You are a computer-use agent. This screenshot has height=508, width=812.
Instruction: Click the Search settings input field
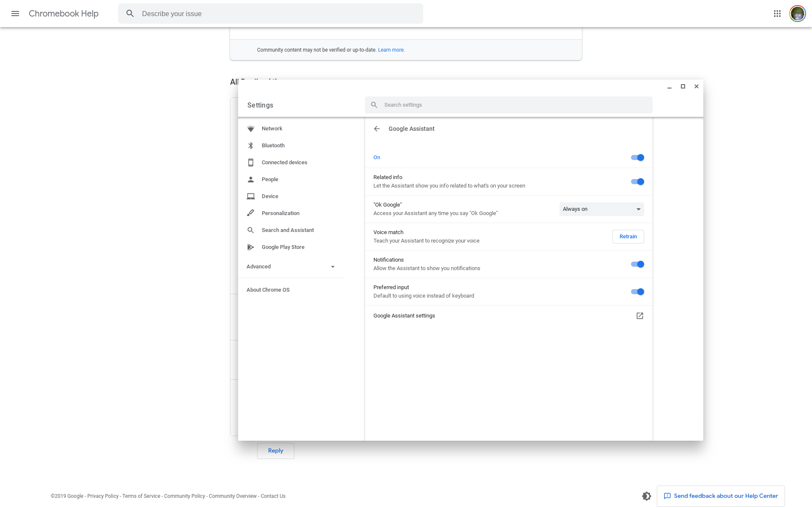507,105
